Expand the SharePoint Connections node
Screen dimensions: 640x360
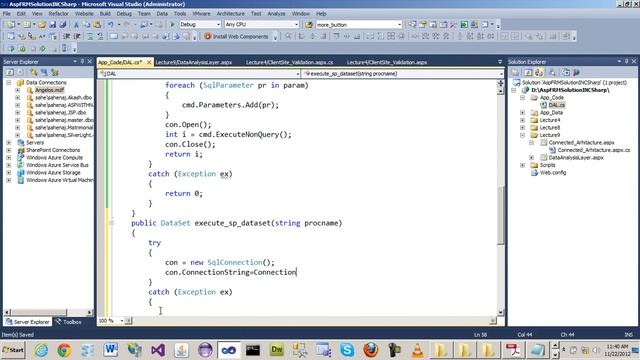[x=9, y=150]
